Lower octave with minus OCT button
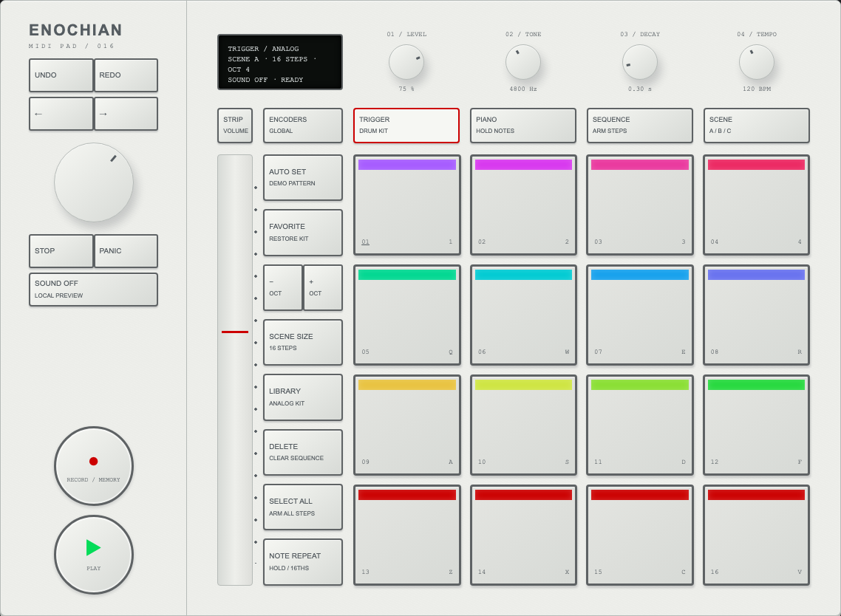Screen dimensions: 841x616 point(282,288)
